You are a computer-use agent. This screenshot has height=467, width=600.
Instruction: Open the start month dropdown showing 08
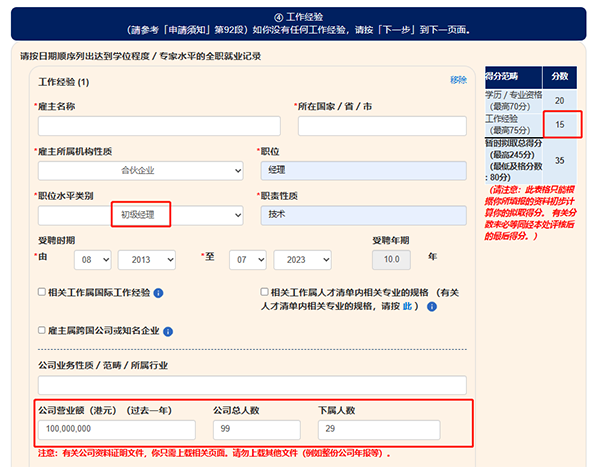[x=92, y=260]
